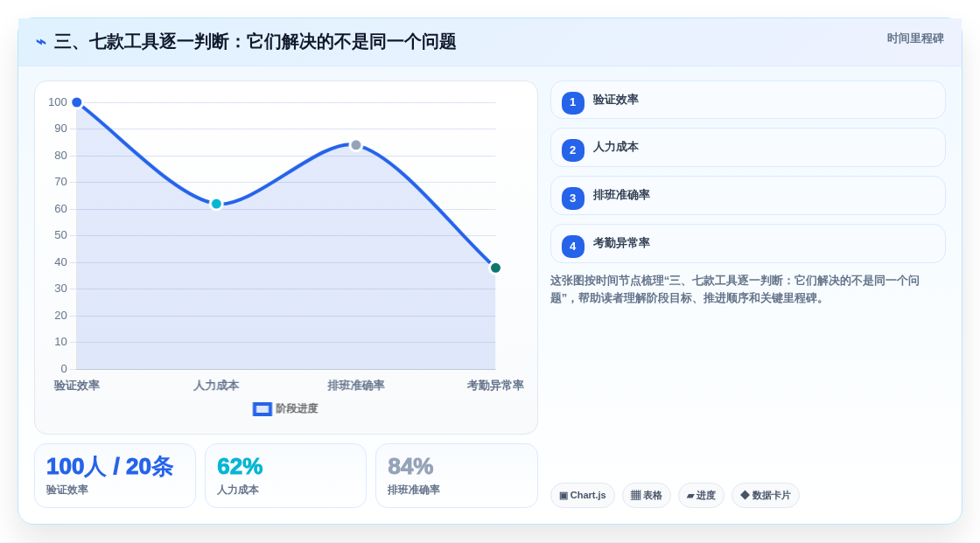Click the x-axis label 验证效率
Screen dimensions: 980x543
pyautogui.click(x=77, y=386)
